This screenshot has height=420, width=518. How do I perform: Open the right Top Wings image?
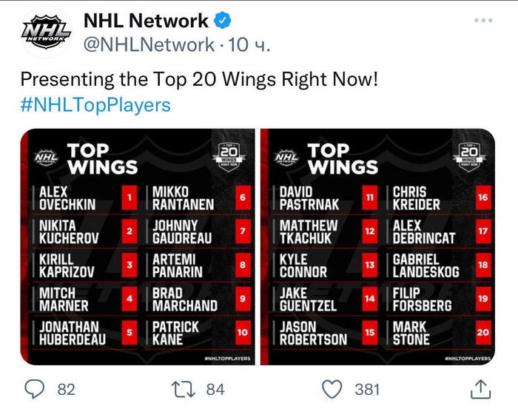pyautogui.click(x=377, y=246)
